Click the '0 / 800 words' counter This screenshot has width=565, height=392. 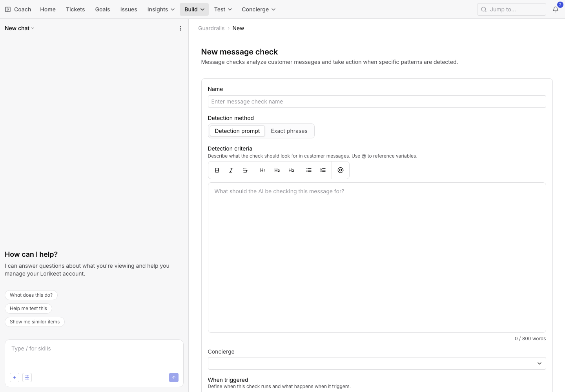pos(530,339)
